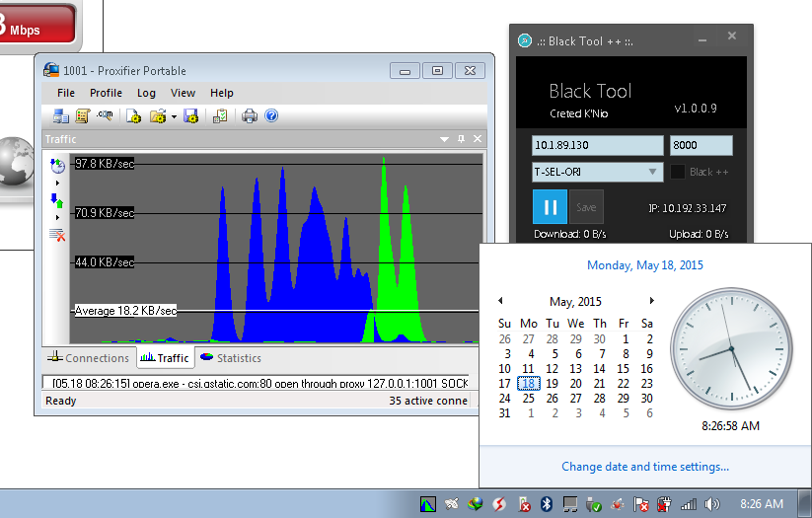
Task: Click Proxifier traffic graph tray icon
Action: pos(428,504)
